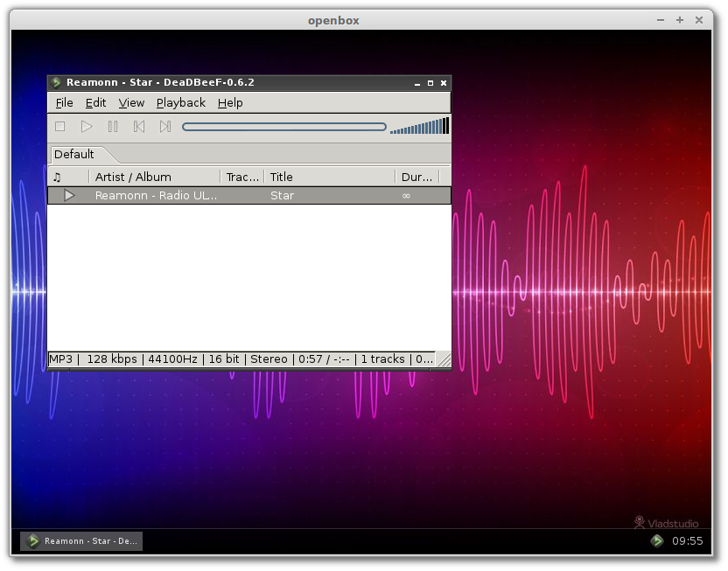728x571 pixels.
Task: Adjust the volume bar
Action: (419, 126)
